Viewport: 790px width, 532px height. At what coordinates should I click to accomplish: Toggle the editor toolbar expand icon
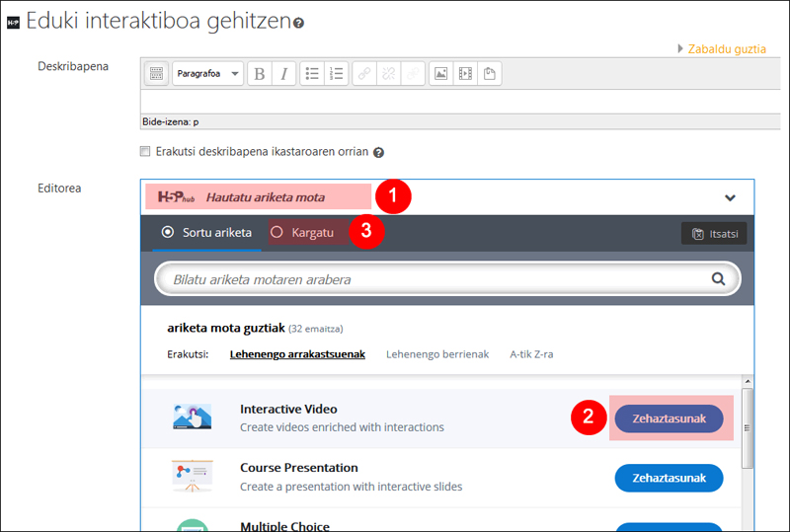(x=156, y=74)
